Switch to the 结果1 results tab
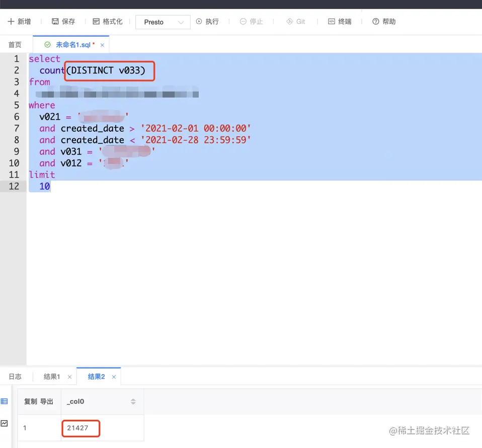The width and height of the screenshot is (482, 448). click(x=52, y=376)
